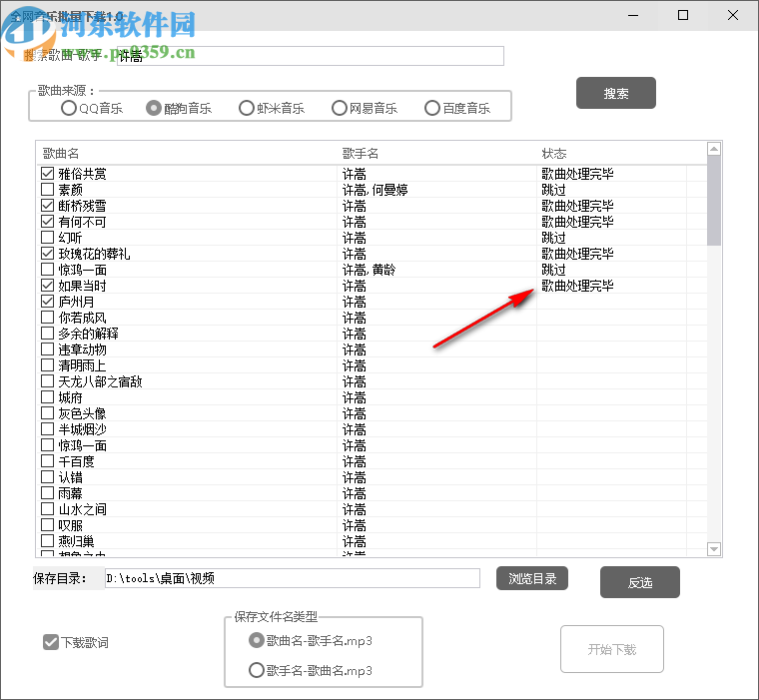Choose 歌曲名-歌手名.mp3 filename format
Viewport: 759px width, 700px height.
tap(256, 640)
